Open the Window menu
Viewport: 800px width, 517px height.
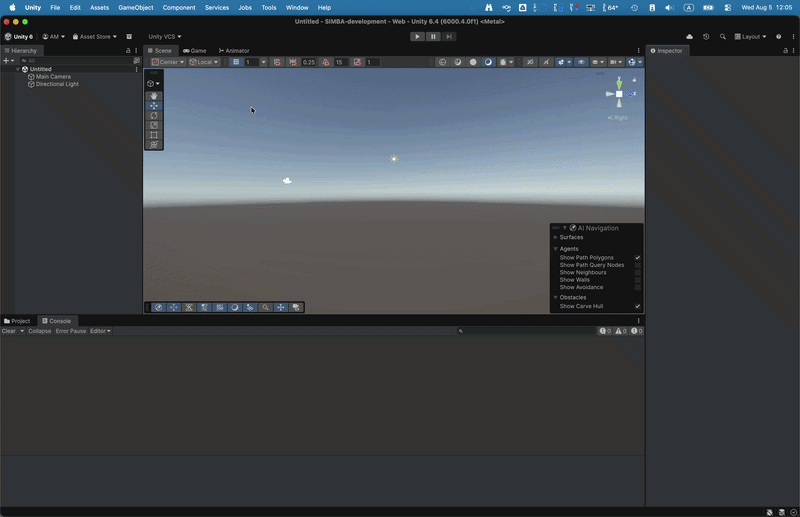click(297, 8)
